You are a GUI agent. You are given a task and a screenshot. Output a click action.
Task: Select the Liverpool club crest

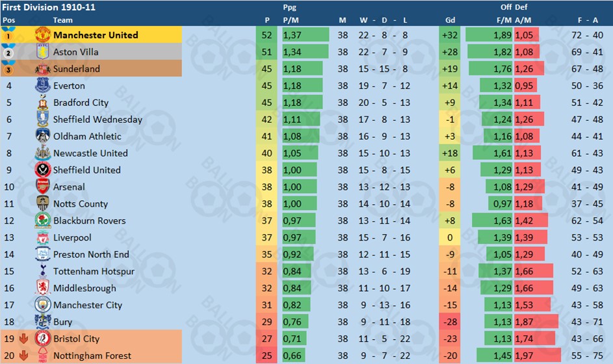pos(42,237)
